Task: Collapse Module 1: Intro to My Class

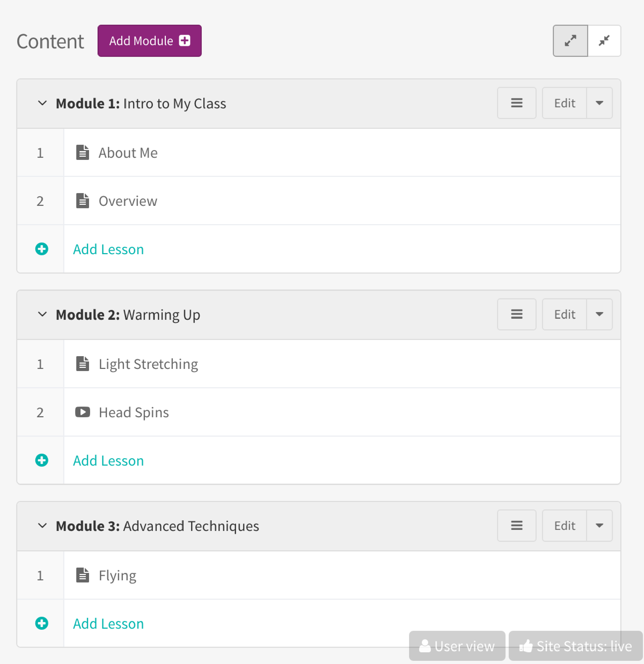Action: click(x=42, y=103)
